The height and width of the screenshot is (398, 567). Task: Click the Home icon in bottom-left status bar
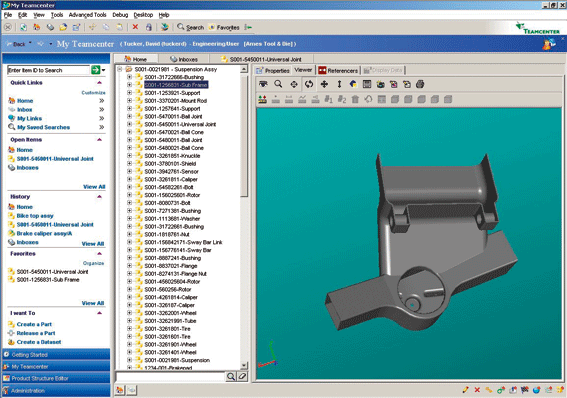pyautogui.click(x=120, y=390)
